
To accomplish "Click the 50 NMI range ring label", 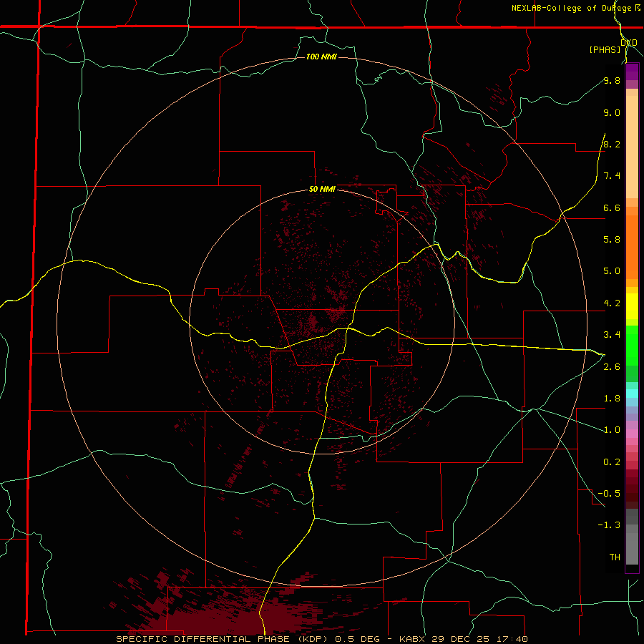I will click(x=322, y=189).
